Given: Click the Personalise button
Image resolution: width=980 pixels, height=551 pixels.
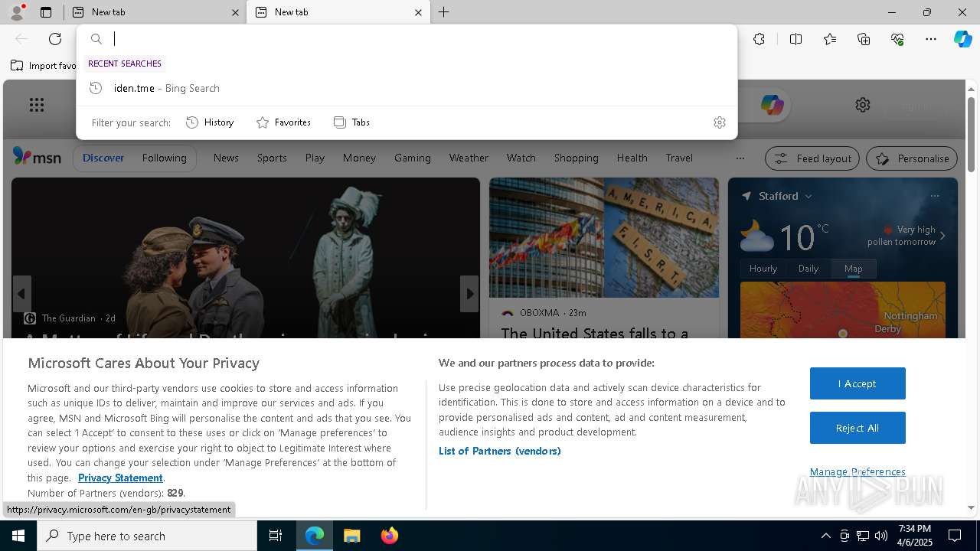Looking at the screenshot, I should point(912,158).
